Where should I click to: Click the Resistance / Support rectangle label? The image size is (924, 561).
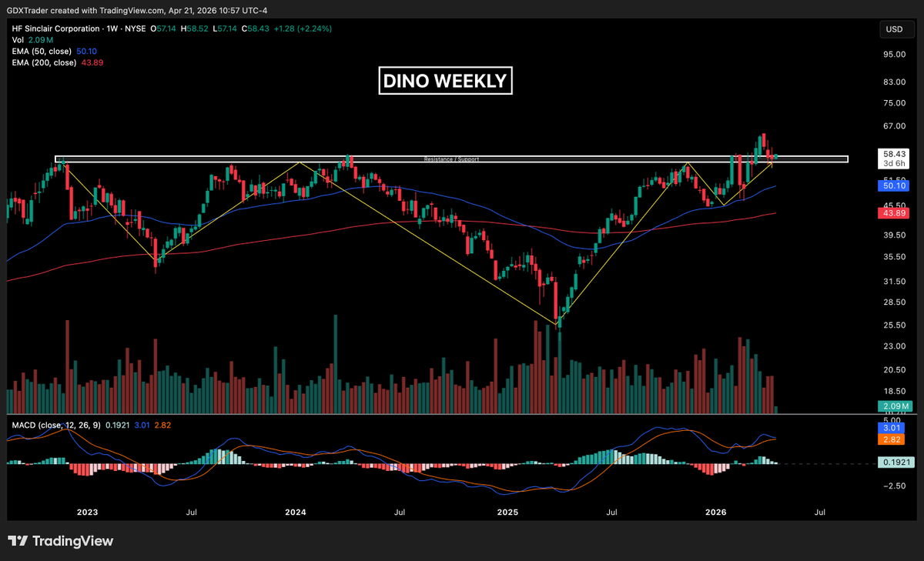451,159
